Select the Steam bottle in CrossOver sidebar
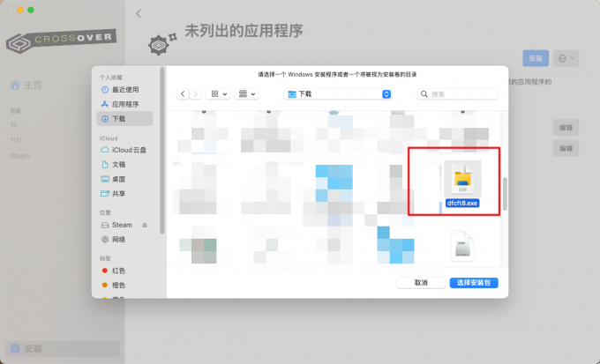Image resolution: width=600 pixels, height=364 pixels. (x=20, y=156)
